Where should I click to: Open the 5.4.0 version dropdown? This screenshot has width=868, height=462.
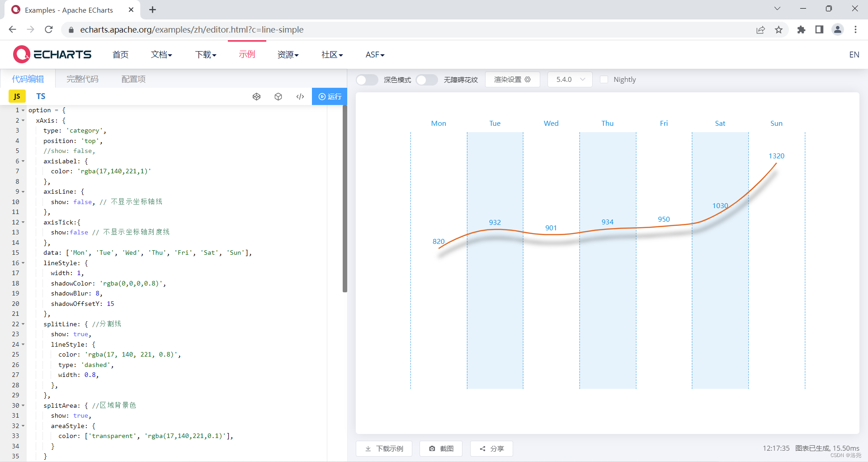tap(570, 79)
